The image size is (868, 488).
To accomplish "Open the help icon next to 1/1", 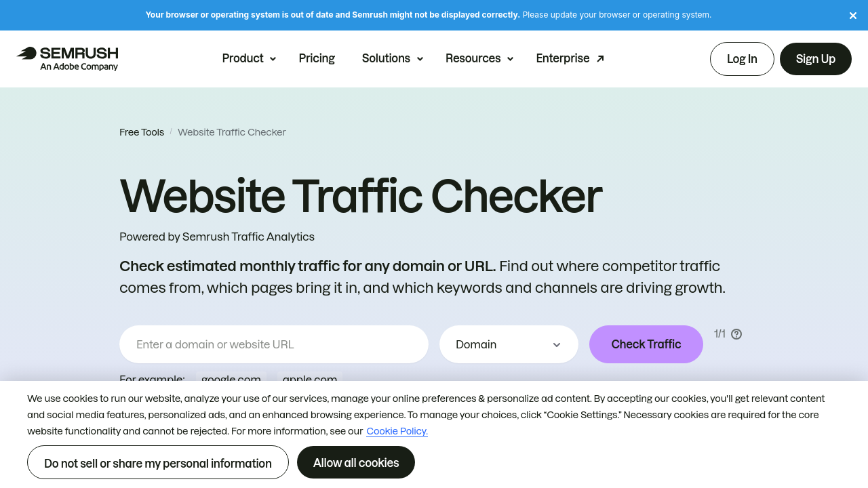I will click(736, 334).
